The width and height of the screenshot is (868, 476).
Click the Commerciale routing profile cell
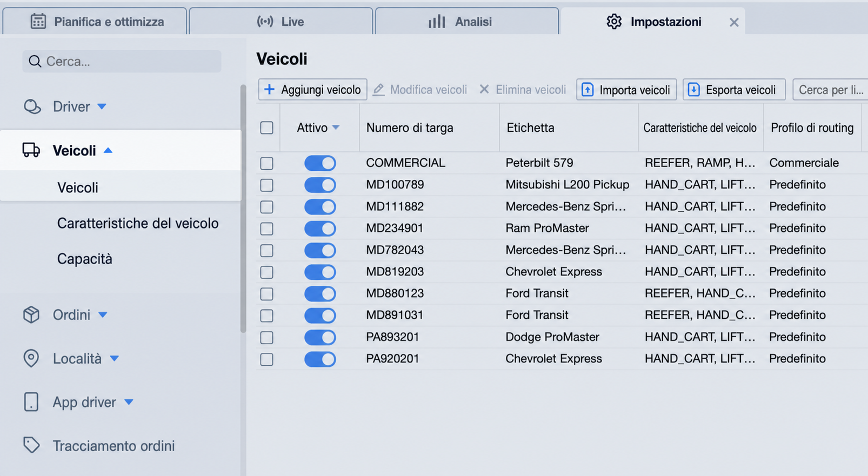[804, 163]
